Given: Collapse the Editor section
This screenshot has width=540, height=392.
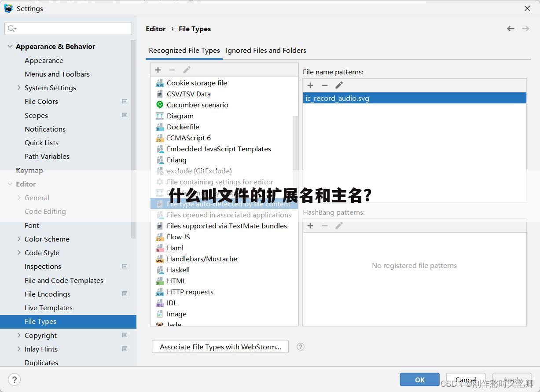Looking at the screenshot, I should pos(10,184).
